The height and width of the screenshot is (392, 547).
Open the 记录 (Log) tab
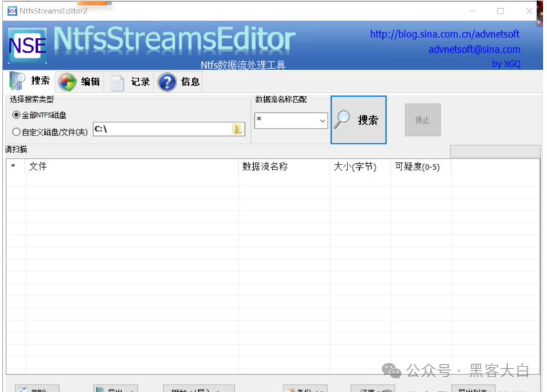pyautogui.click(x=129, y=82)
